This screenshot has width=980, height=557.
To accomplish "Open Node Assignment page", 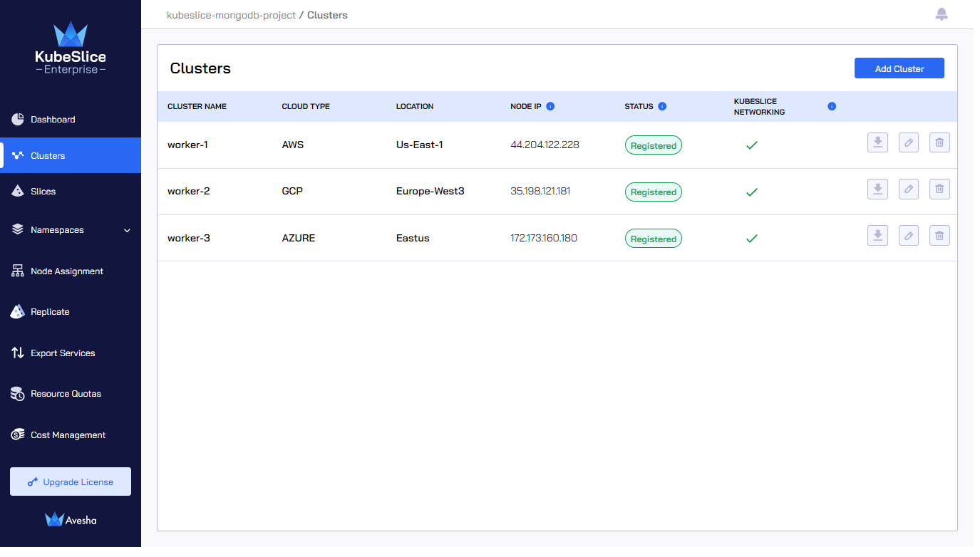I will [x=71, y=271].
